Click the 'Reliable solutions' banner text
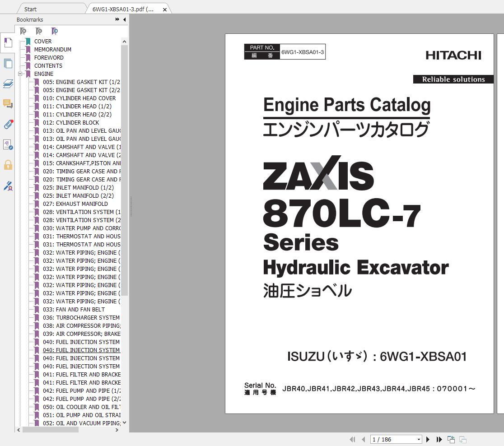The image size is (504, 446). (x=453, y=79)
